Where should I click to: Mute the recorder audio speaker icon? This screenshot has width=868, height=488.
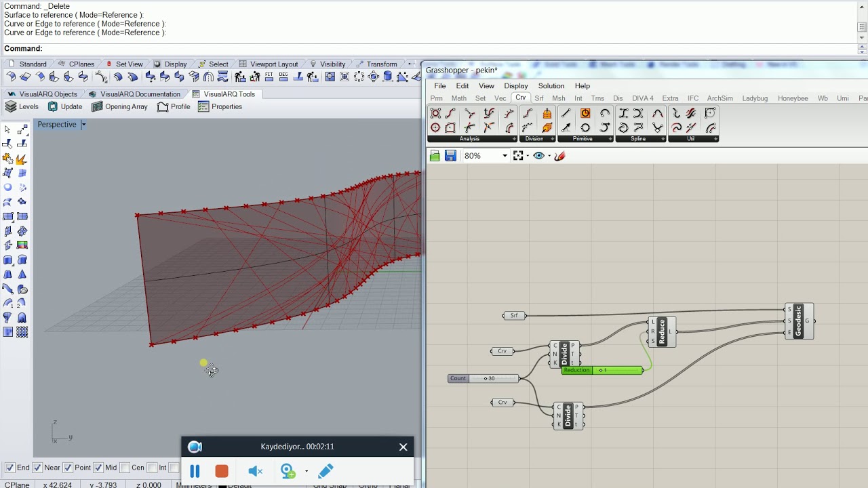pyautogui.click(x=255, y=471)
